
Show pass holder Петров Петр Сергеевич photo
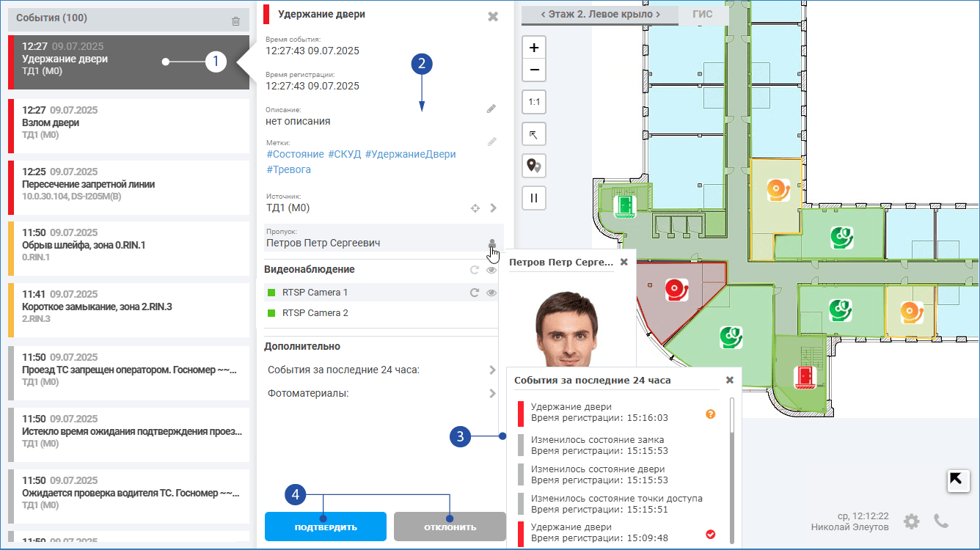click(492, 243)
